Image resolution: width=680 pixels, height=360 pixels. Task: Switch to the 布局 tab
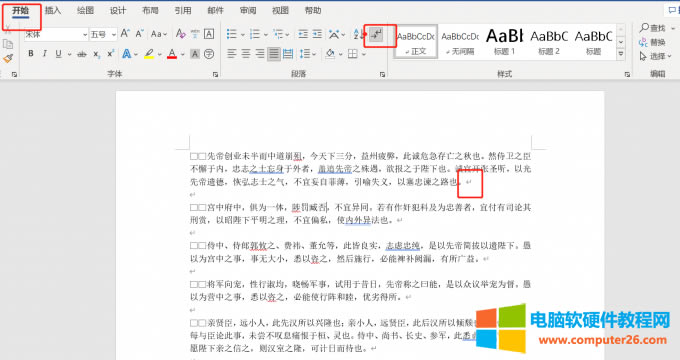click(x=150, y=10)
